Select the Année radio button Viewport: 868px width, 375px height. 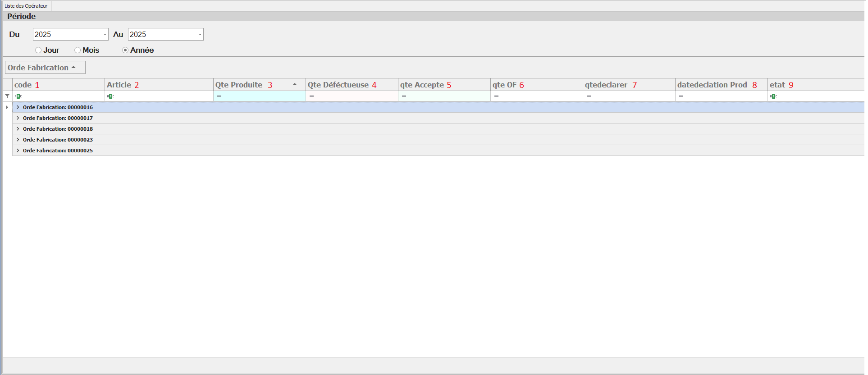tap(125, 50)
